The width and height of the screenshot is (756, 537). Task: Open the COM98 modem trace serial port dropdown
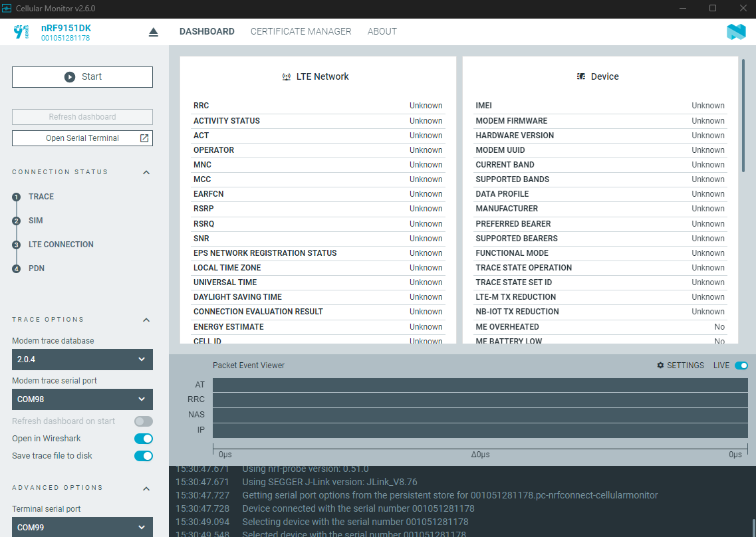(x=82, y=399)
